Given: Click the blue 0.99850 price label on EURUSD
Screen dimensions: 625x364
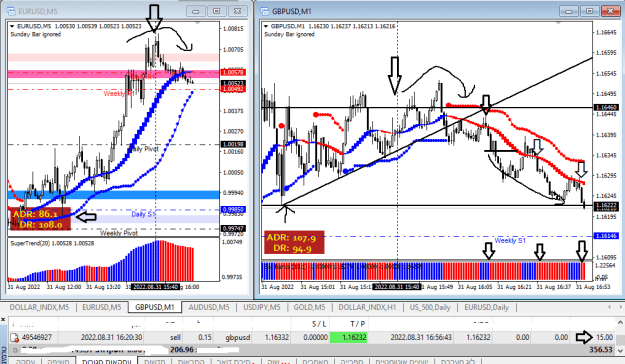Looking at the screenshot, I should [x=233, y=210].
